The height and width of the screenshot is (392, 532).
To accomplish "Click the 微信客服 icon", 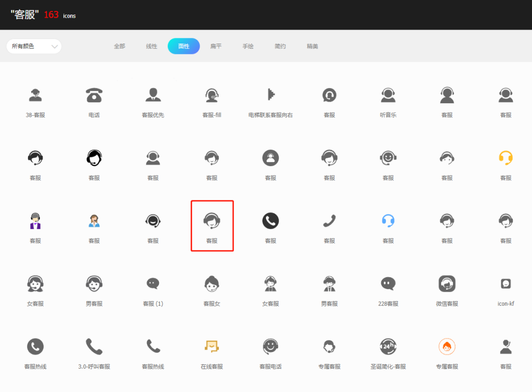I will [x=447, y=283].
